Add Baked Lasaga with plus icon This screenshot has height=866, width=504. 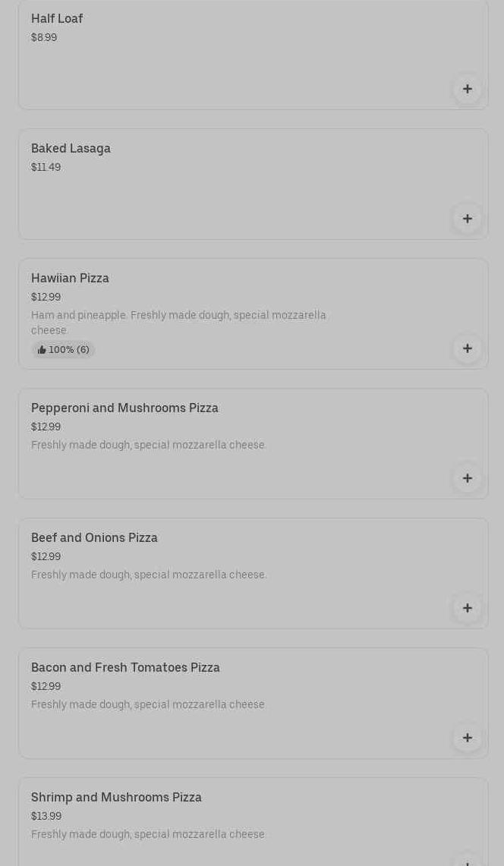pyautogui.click(x=467, y=219)
